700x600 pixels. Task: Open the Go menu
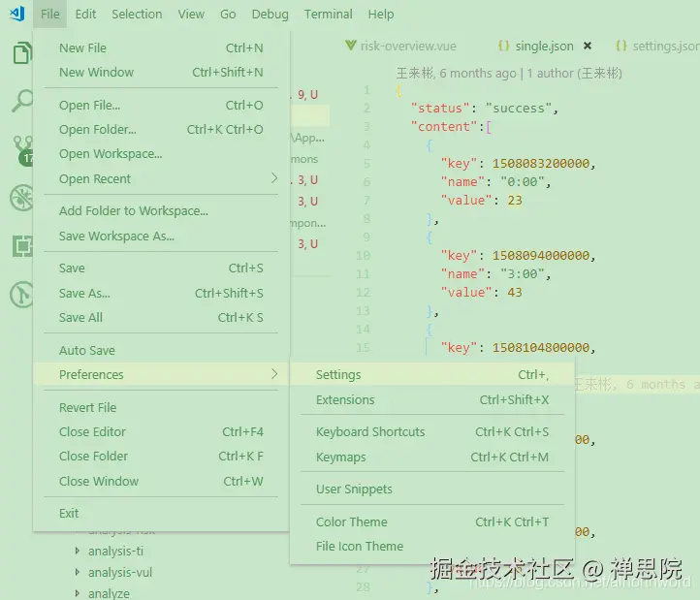coord(228,15)
